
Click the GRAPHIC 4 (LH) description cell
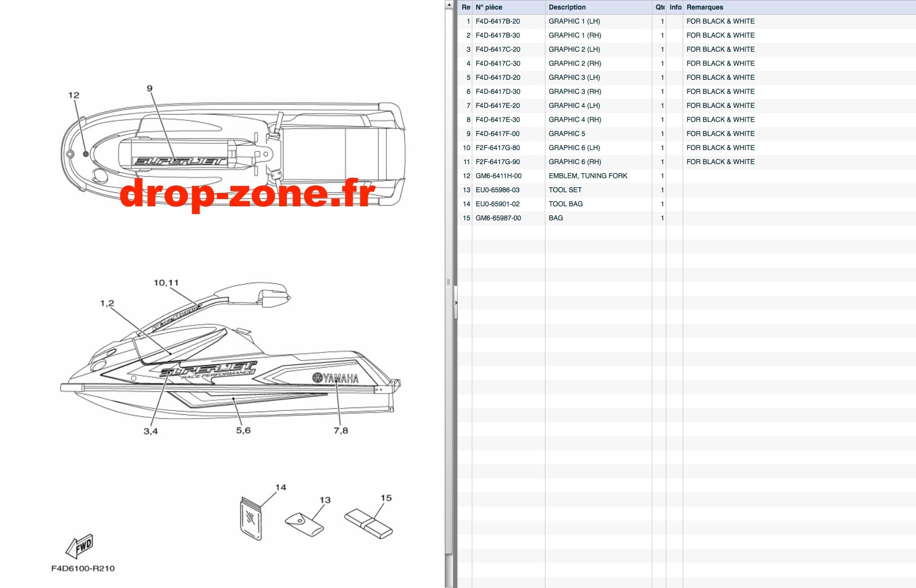[x=574, y=106]
